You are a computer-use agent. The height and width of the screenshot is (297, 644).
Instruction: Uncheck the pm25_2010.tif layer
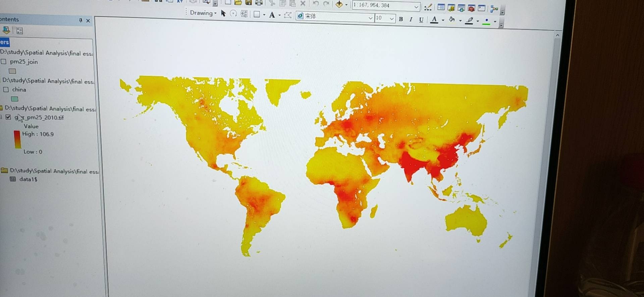(8, 117)
